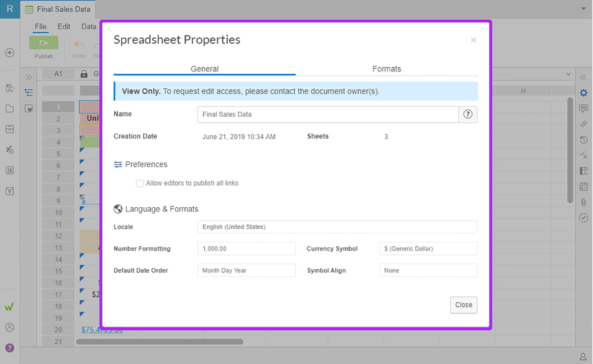Click the Close button in the dialog
This screenshot has height=364, width=593.
click(463, 305)
